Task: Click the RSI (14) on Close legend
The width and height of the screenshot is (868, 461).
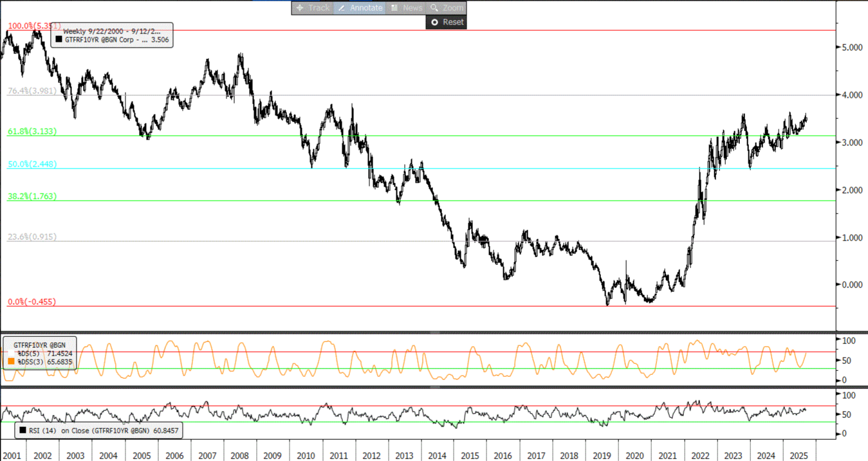Action: pos(97,430)
